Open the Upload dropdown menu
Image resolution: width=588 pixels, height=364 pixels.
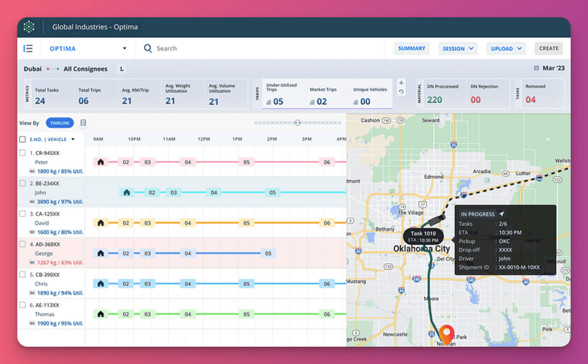506,49
